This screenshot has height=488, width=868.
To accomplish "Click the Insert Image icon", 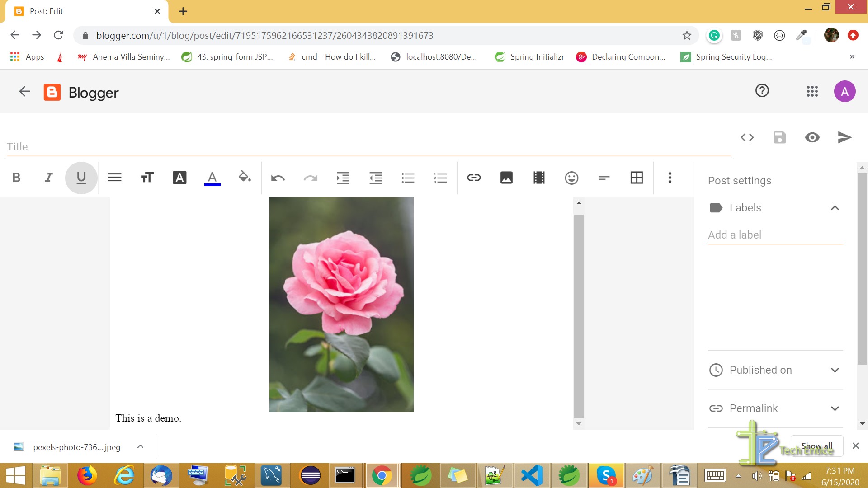I will pos(506,178).
